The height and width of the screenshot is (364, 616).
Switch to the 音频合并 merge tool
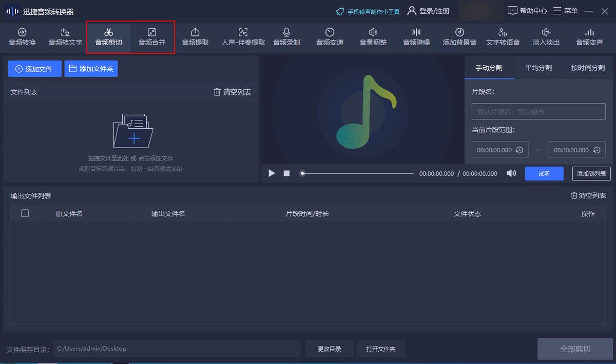pos(152,36)
